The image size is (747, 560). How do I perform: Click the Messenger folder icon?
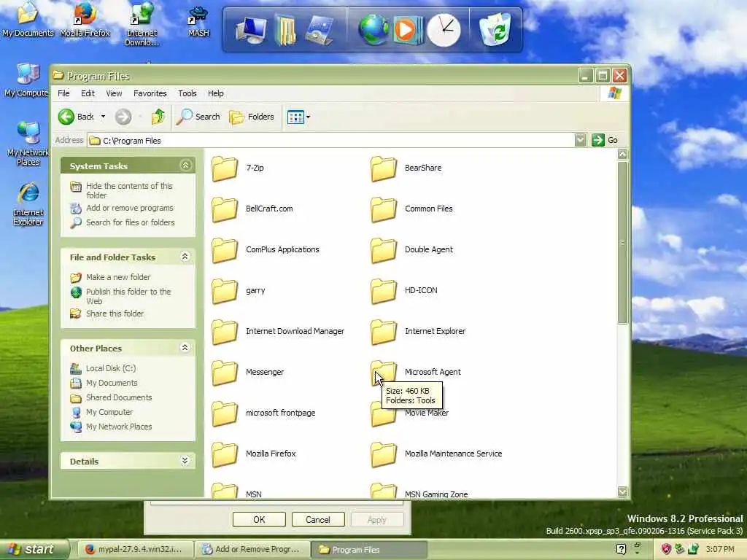point(225,373)
